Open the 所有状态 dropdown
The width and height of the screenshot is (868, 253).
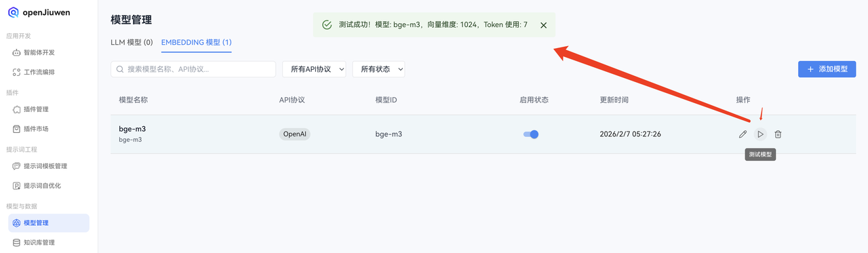click(x=378, y=69)
